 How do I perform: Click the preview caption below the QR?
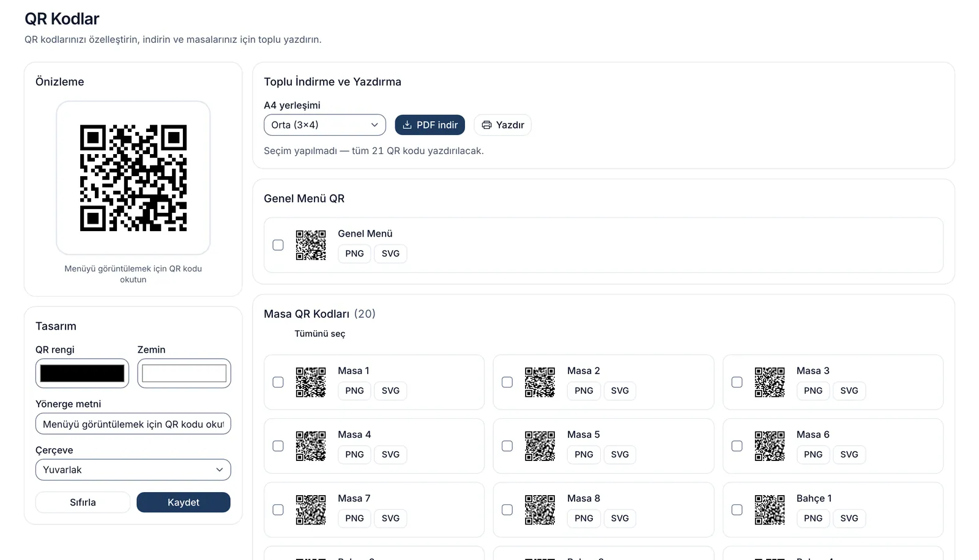coord(133,274)
